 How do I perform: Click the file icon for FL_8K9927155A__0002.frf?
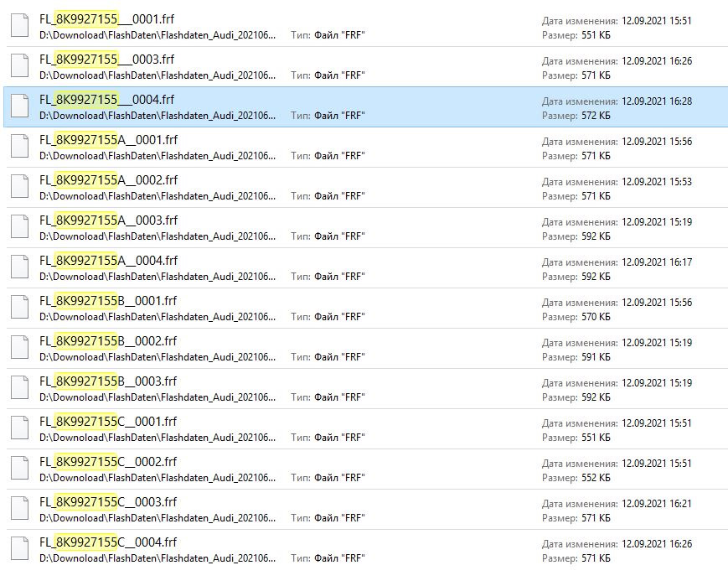click(20, 187)
